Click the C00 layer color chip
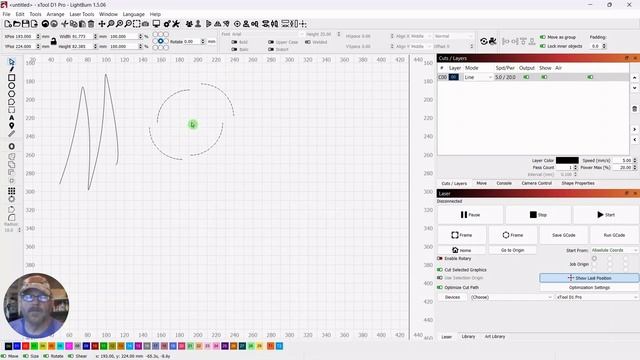 (453, 77)
